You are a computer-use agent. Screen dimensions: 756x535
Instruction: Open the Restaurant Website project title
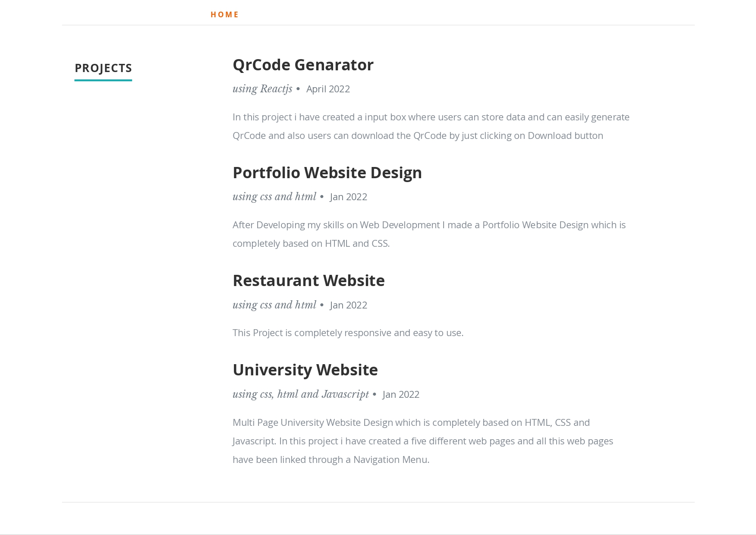(x=309, y=280)
